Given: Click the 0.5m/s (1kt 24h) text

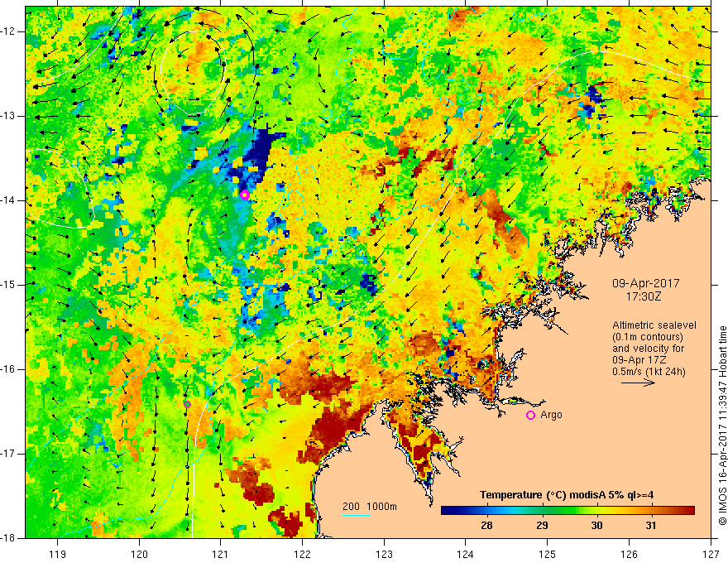Looking at the screenshot, I should click(x=649, y=372).
